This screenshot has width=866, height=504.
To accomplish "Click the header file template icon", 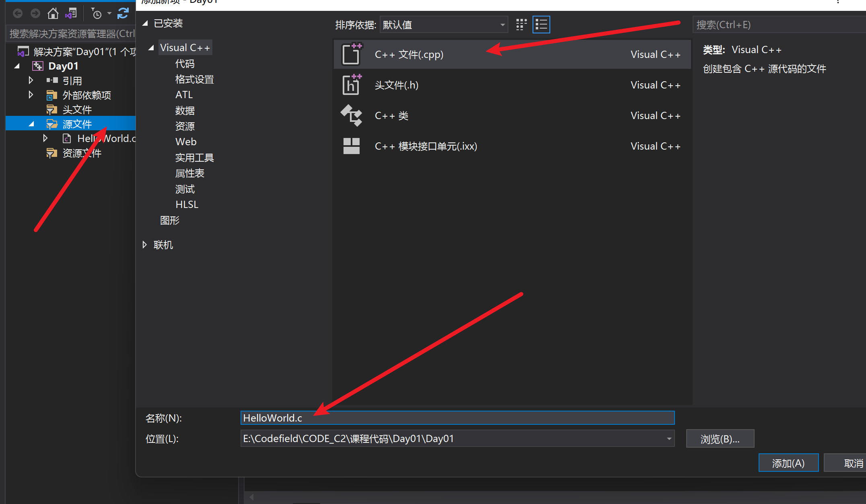I will [352, 84].
